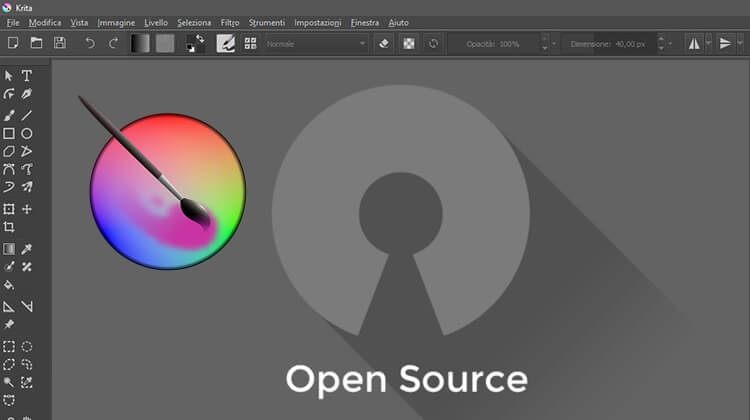This screenshot has width=750, height=420.
Task: Expand the Dimensione slider options arrow
Action: (x=670, y=44)
